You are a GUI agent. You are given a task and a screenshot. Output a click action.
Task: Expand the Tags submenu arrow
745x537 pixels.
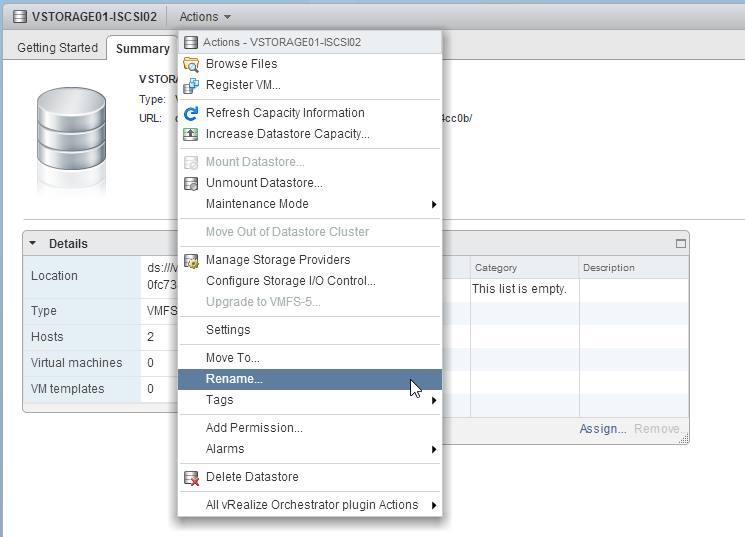434,400
